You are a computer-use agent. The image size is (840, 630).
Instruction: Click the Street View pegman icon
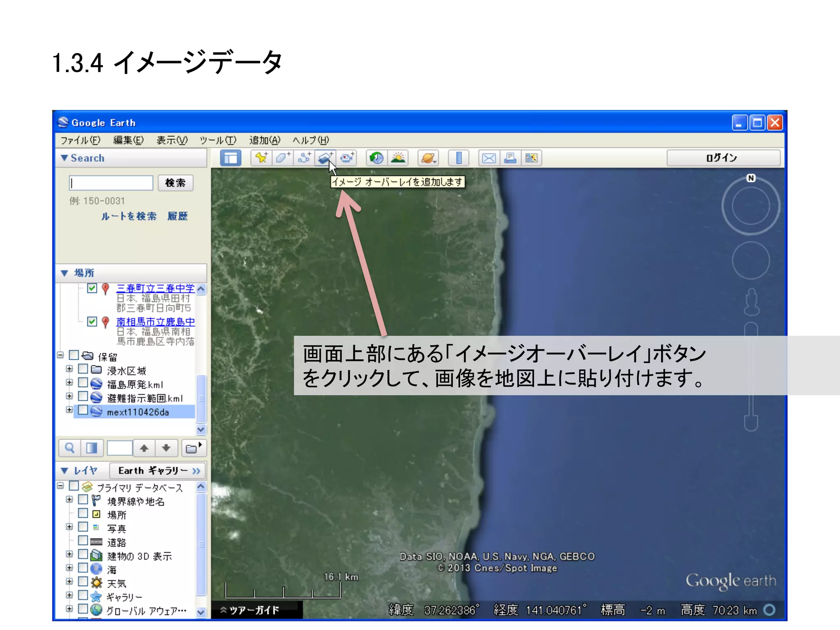tap(751, 301)
